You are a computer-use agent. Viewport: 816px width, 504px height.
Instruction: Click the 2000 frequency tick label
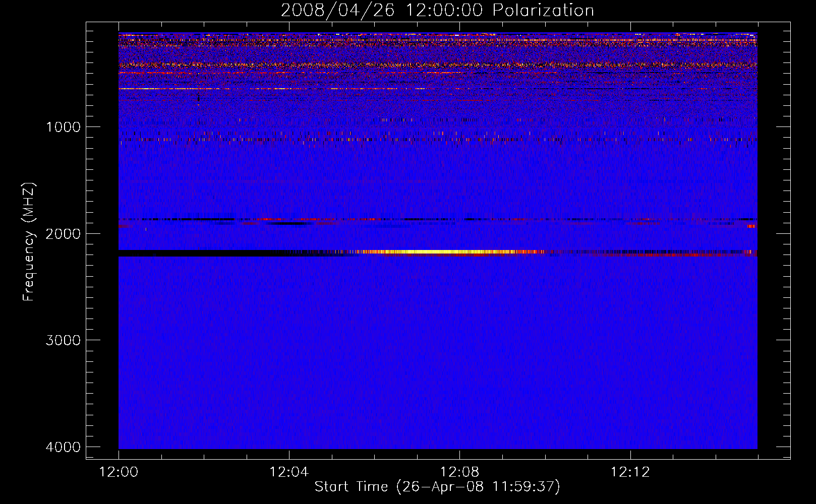(63, 234)
